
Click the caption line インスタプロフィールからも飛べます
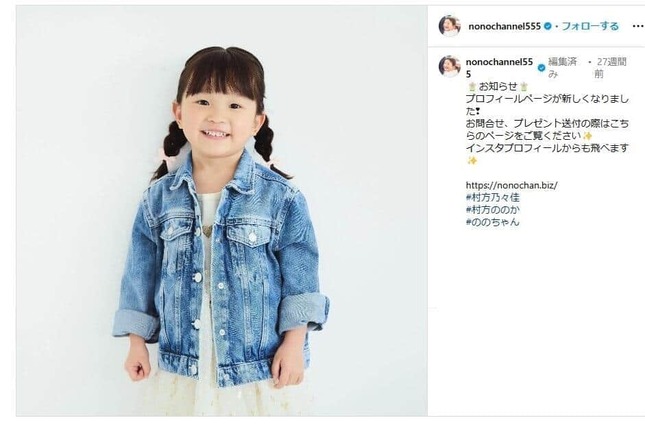click(x=547, y=148)
